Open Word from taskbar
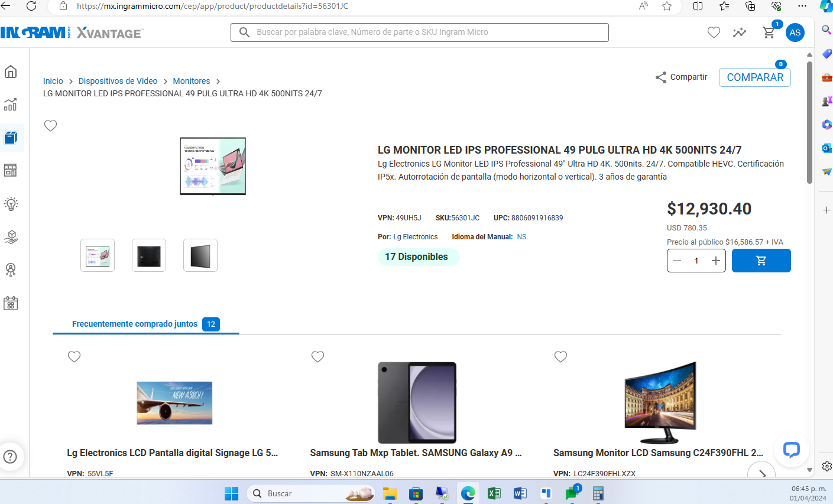This screenshot has height=504, width=833. (520, 493)
